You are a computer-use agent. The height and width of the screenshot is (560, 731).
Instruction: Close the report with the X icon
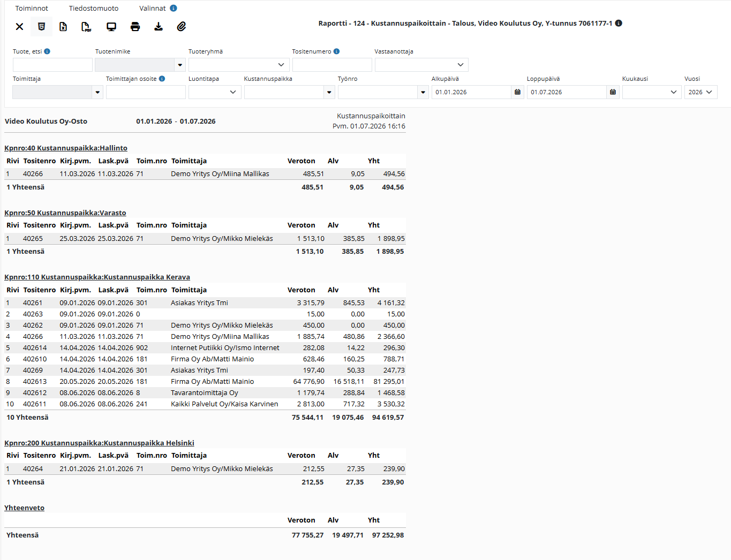(19, 26)
